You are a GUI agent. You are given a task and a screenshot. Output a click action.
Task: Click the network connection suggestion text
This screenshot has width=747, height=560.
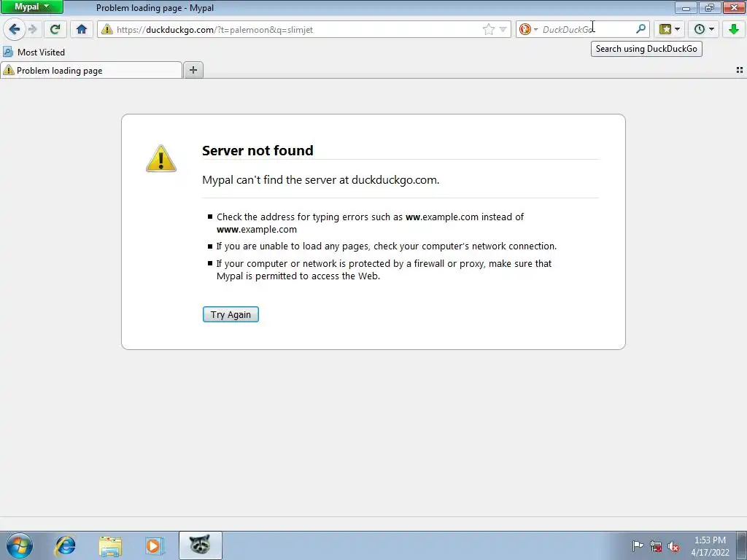pos(387,246)
